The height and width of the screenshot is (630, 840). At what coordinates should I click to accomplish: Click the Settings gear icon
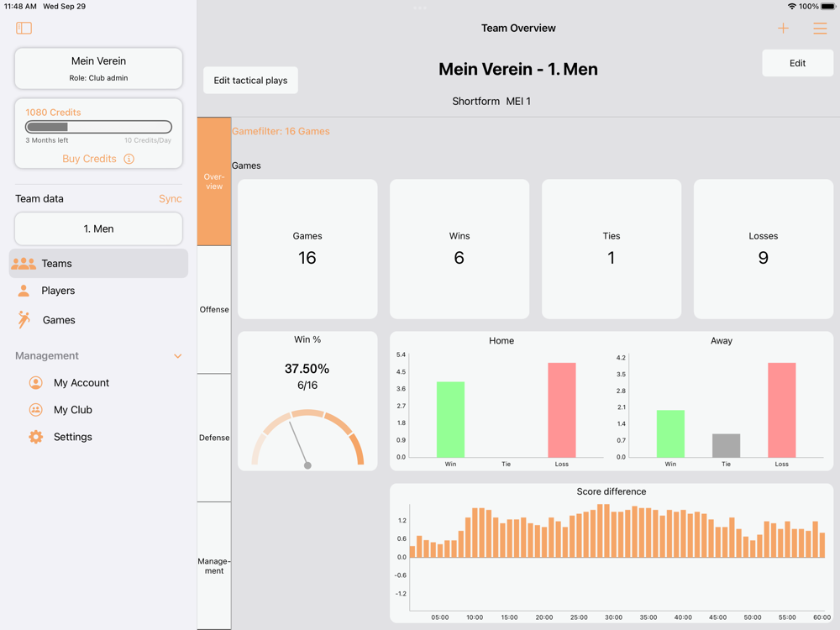pos(36,437)
